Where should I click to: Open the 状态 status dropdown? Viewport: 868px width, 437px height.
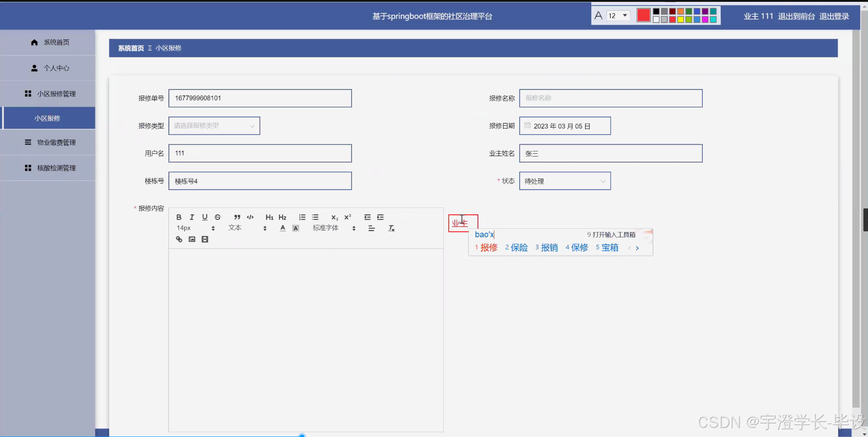pyautogui.click(x=565, y=181)
